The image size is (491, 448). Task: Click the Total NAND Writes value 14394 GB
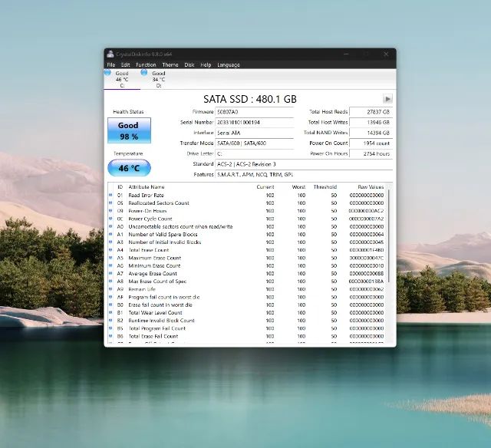coord(371,133)
